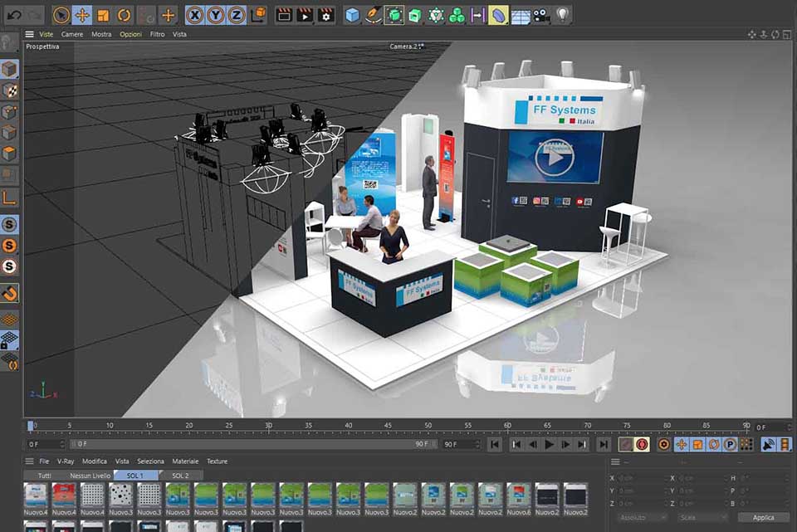The width and height of the screenshot is (797, 532).
Task: Go to start of animation
Action: click(x=495, y=445)
